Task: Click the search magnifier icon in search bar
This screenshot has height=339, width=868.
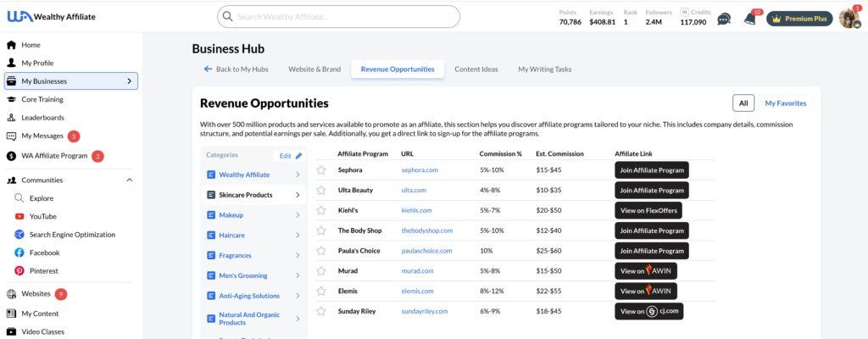Action: [227, 17]
